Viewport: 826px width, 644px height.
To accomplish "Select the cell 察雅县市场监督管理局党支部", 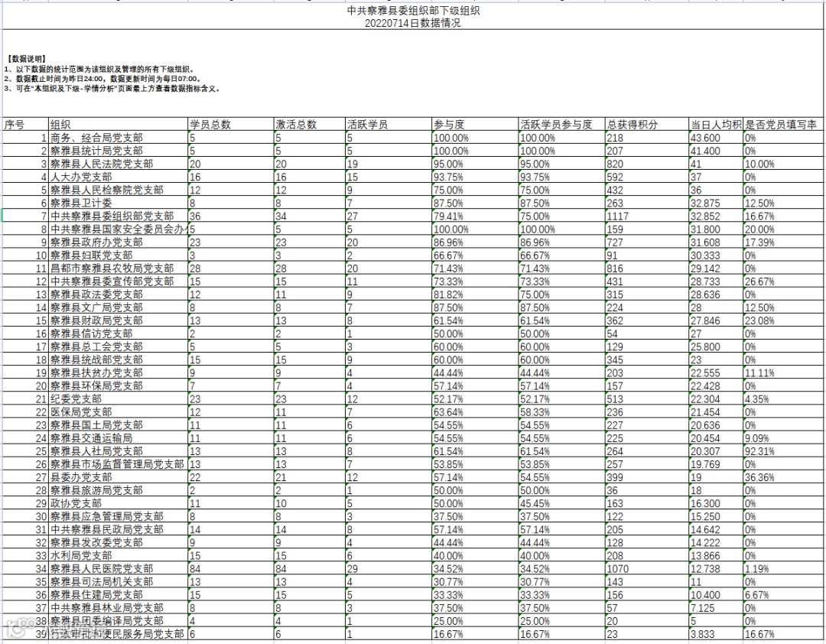I will (x=118, y=463).
